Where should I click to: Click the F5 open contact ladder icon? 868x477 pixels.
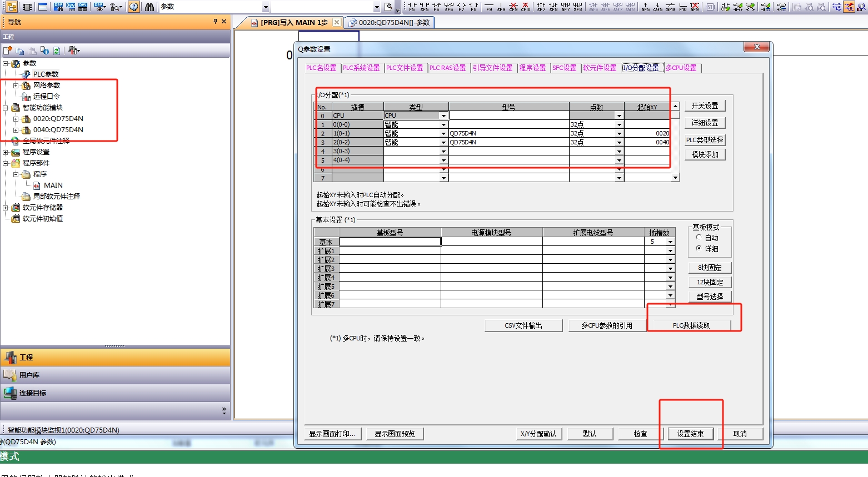pyautogui.click(x=412, y=7)
